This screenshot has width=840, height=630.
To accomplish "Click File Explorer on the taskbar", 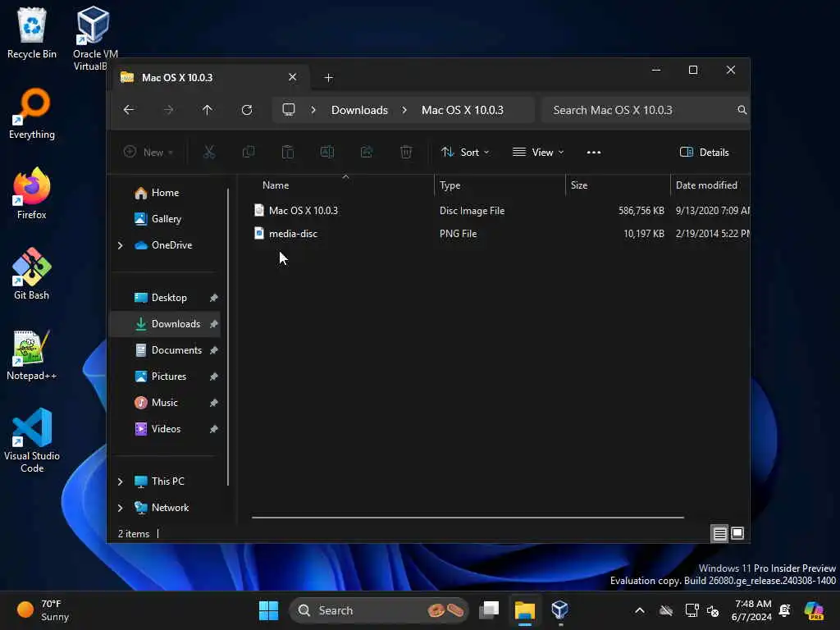I will (x=525, y=610).
